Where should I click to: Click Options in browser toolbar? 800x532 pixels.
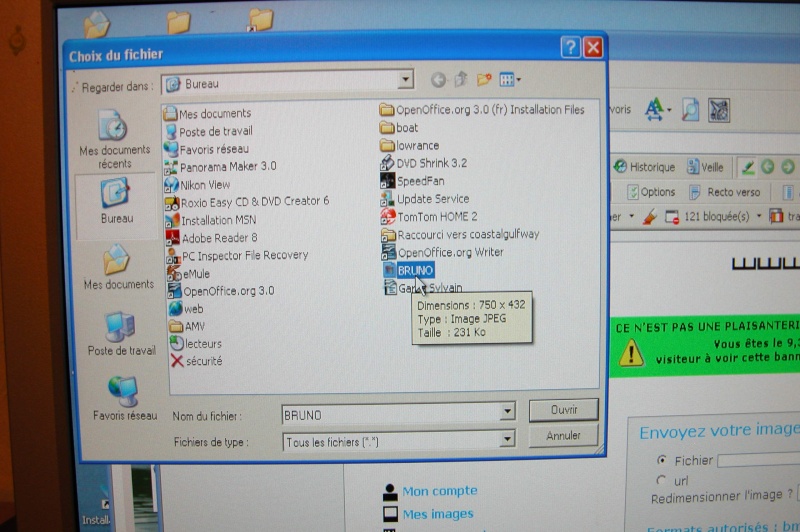point(651,192)
